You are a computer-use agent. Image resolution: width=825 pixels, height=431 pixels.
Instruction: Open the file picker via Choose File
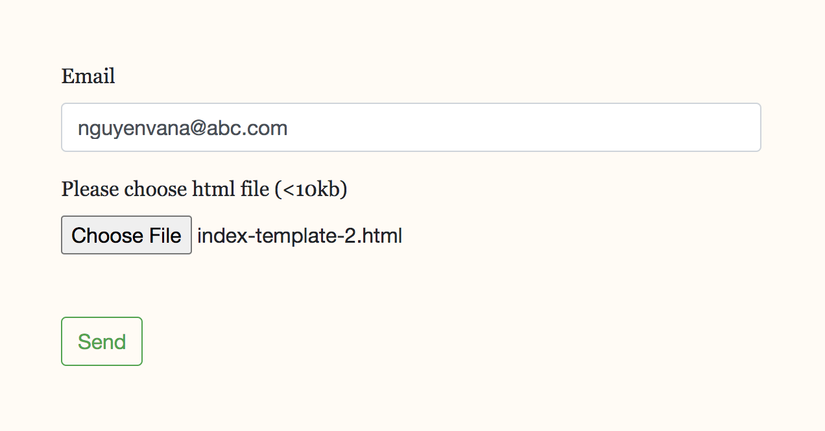126,236
